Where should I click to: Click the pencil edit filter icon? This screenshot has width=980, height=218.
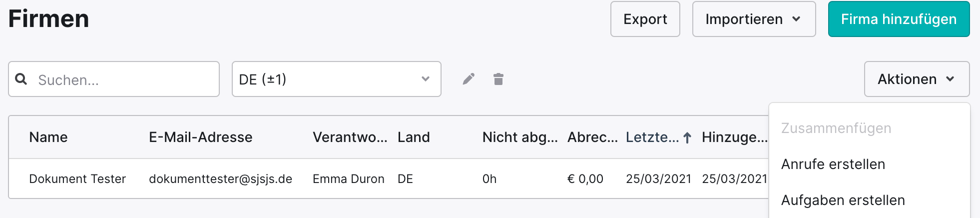coord(469,79)
